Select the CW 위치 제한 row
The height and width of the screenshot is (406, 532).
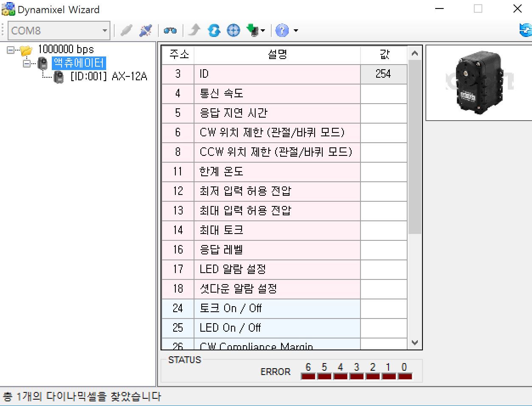(284, 133)
